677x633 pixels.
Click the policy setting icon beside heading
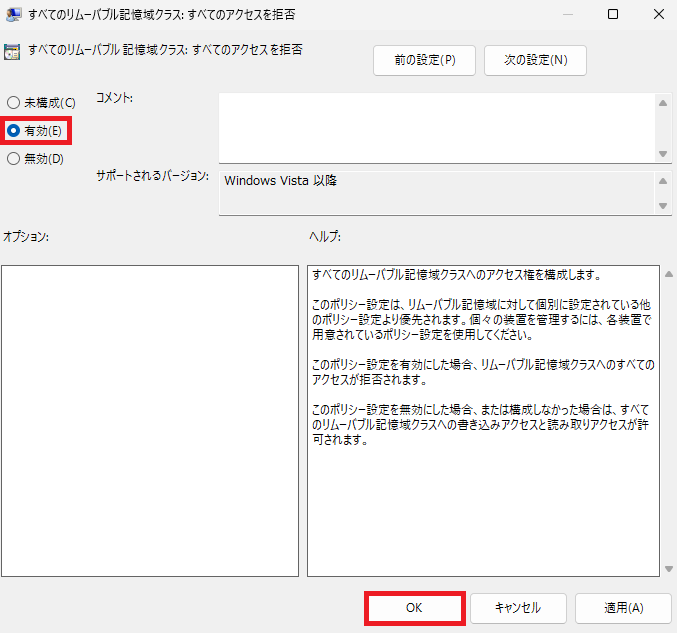pyautogui.click(x=12, y=51)
